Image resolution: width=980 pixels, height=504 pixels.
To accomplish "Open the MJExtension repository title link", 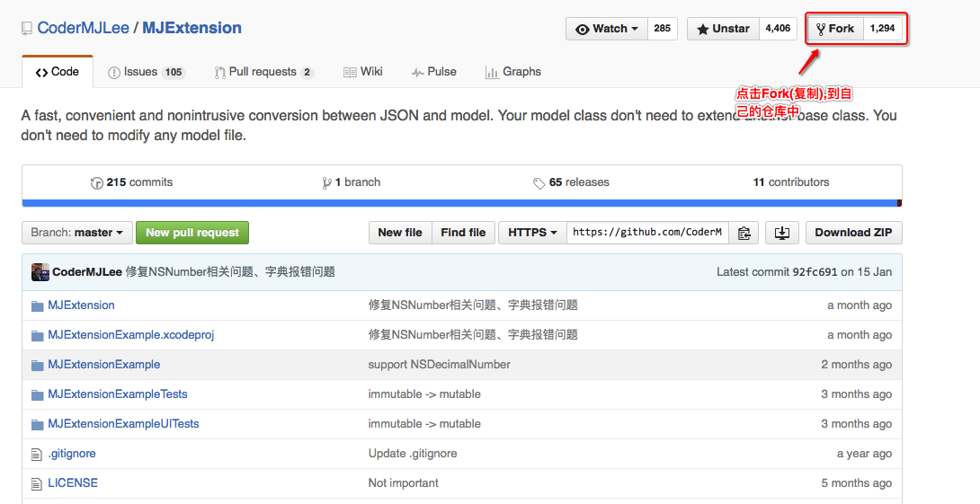I will [192, 28].
